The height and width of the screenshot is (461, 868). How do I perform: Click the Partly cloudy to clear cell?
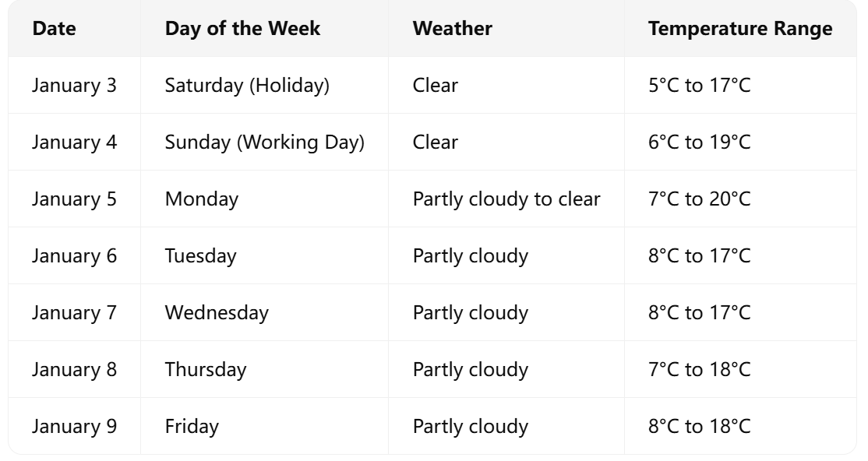506,199
